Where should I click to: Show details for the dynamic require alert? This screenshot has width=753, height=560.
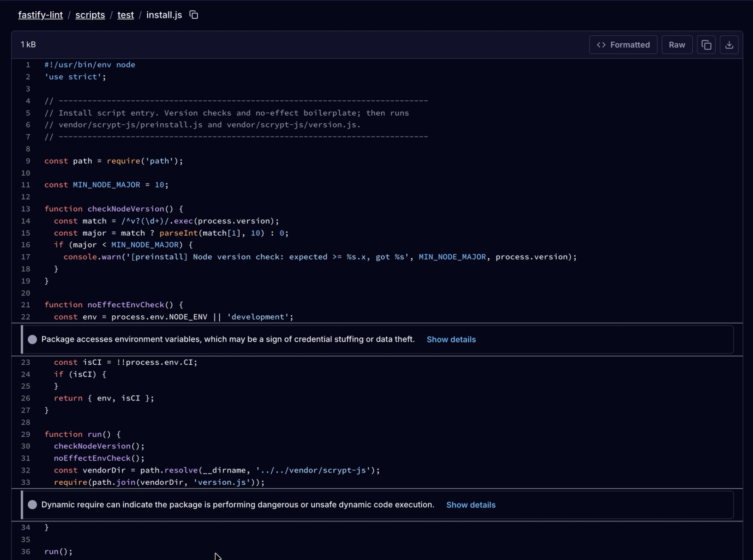point(471,505)
